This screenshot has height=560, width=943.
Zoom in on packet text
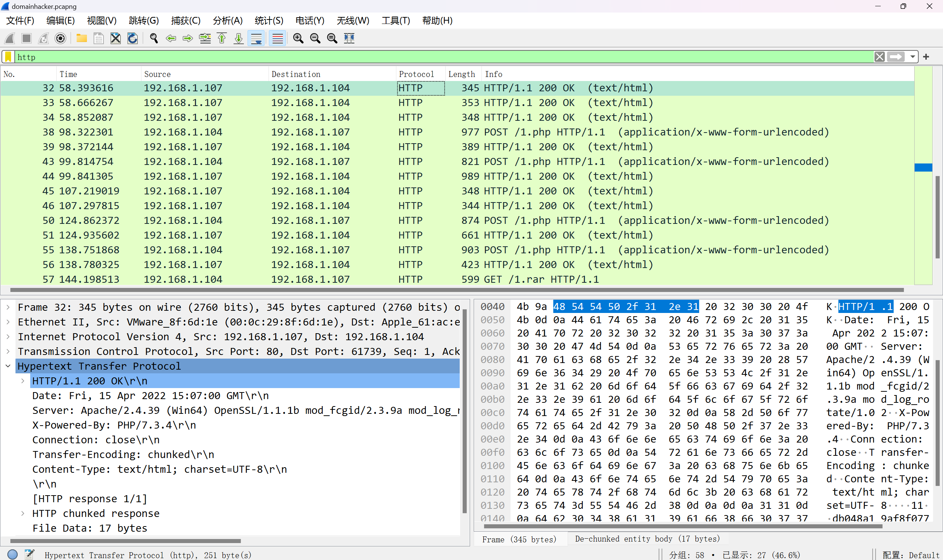(298, 38)
